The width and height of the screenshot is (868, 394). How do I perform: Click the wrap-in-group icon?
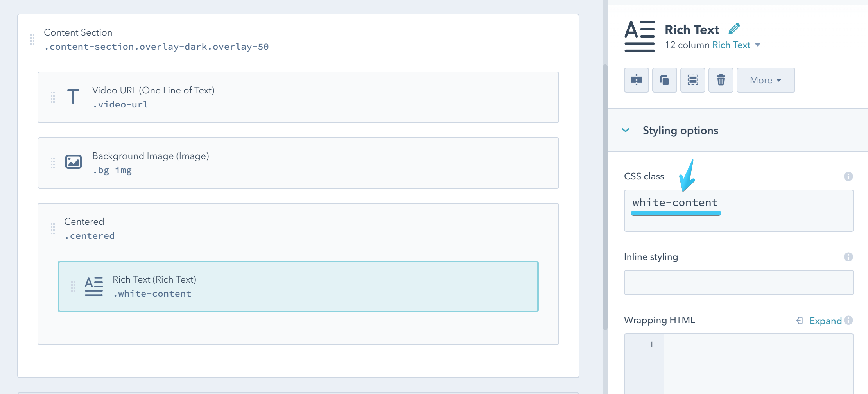tap(692, 80)
